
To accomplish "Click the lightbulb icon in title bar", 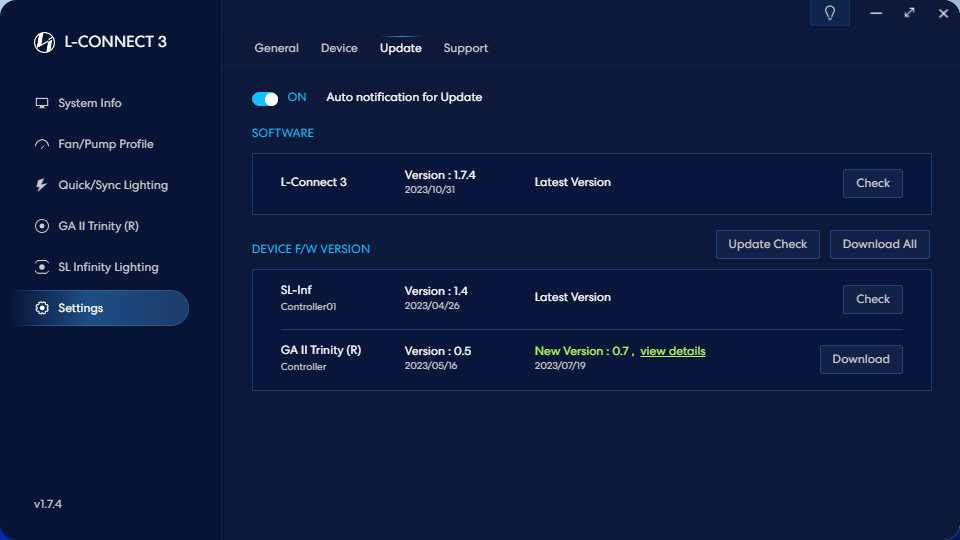I will [x=830, y=13].
